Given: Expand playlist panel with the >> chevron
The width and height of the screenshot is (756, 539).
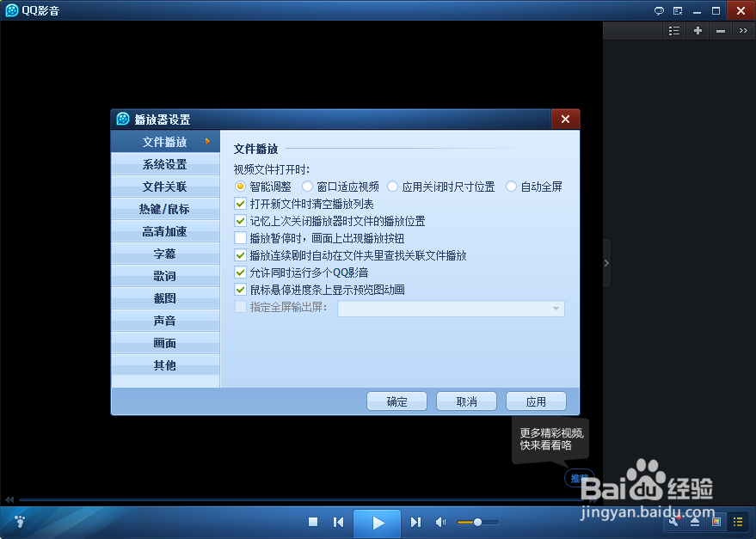Looking at the screenshot, I should pos(741,30).
